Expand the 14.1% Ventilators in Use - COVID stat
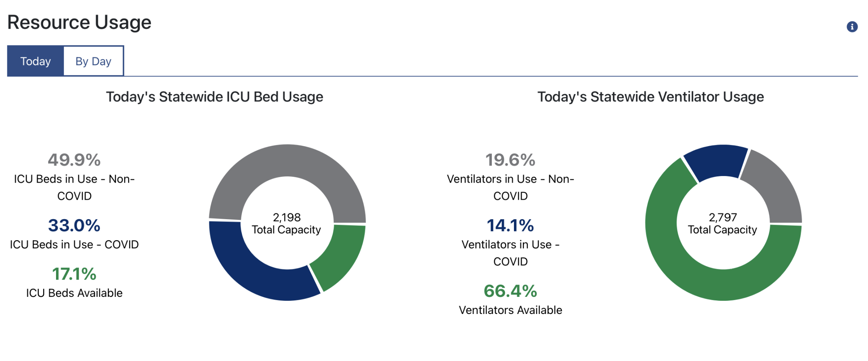 (x=510, y=225)
